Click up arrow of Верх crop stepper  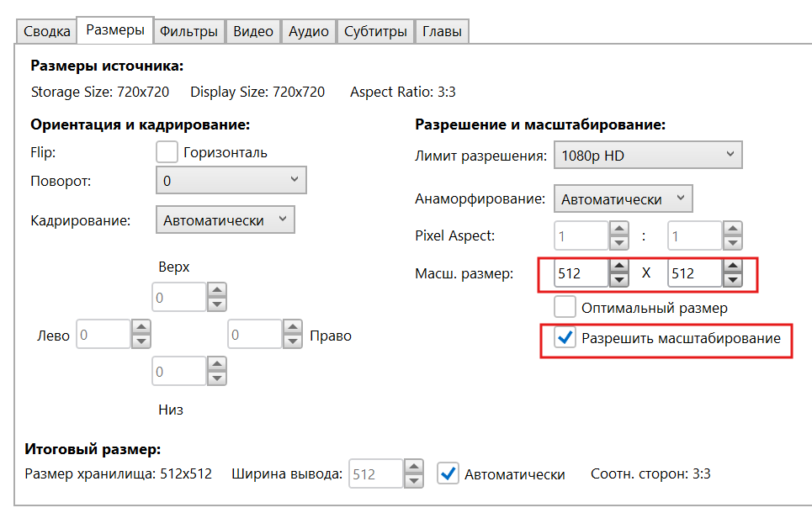pyautogui.click(x=217, y=290)
